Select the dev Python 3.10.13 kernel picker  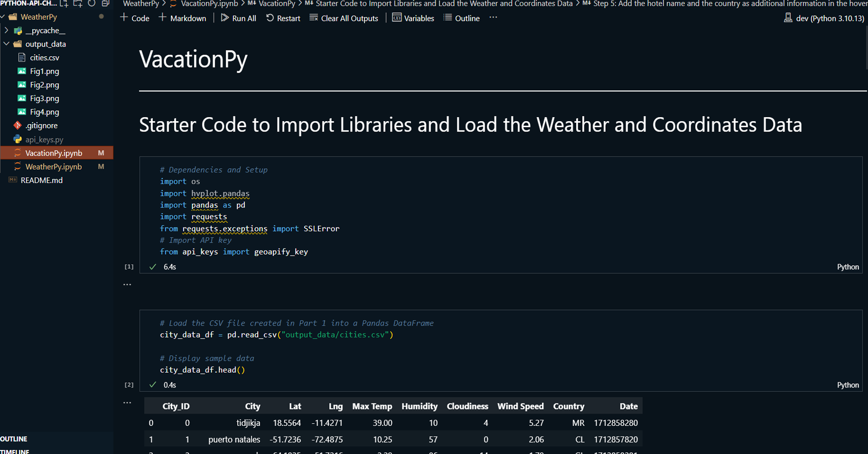coord(824,18)
